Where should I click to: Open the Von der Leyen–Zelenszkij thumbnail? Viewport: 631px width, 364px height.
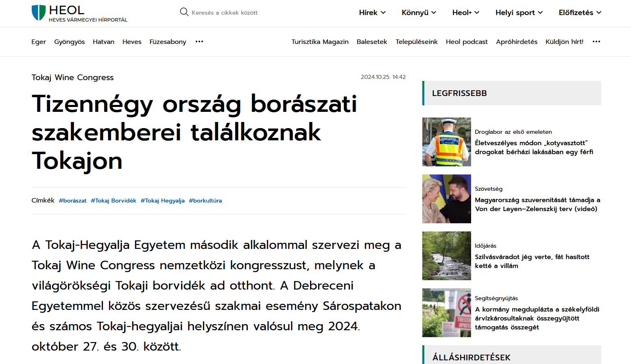pyautogui.click(x=447, y=199)
